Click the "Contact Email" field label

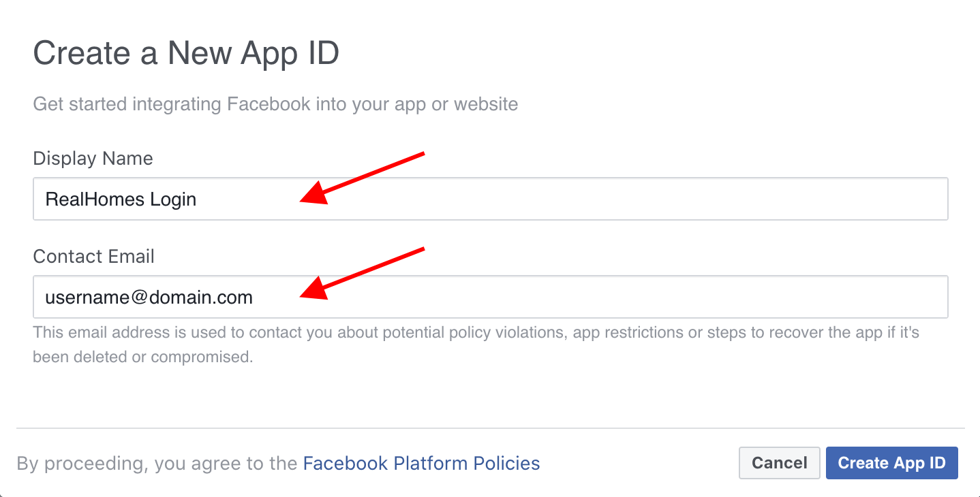(x=93, y=257)
